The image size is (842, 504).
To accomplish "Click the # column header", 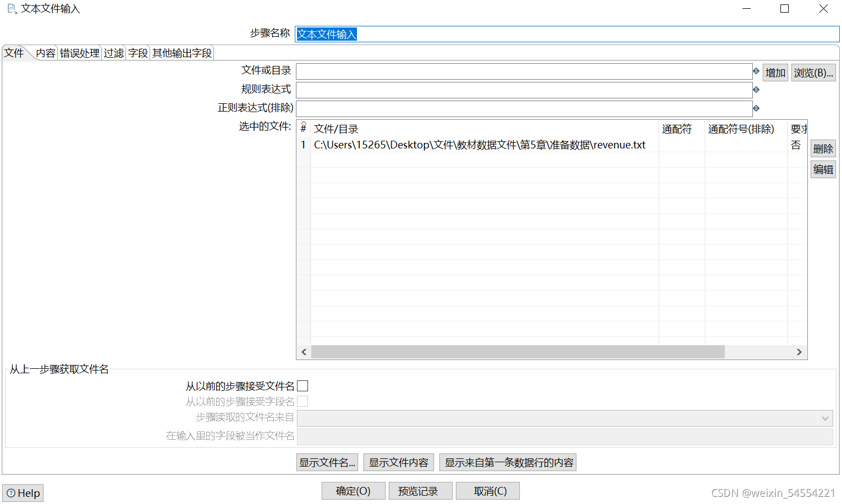I will coord(304,129).
